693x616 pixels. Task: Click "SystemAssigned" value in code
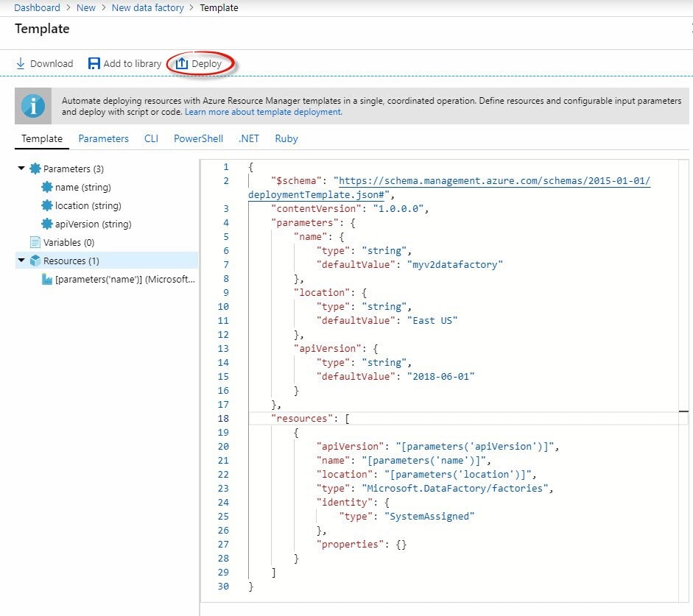click(429, 516)
